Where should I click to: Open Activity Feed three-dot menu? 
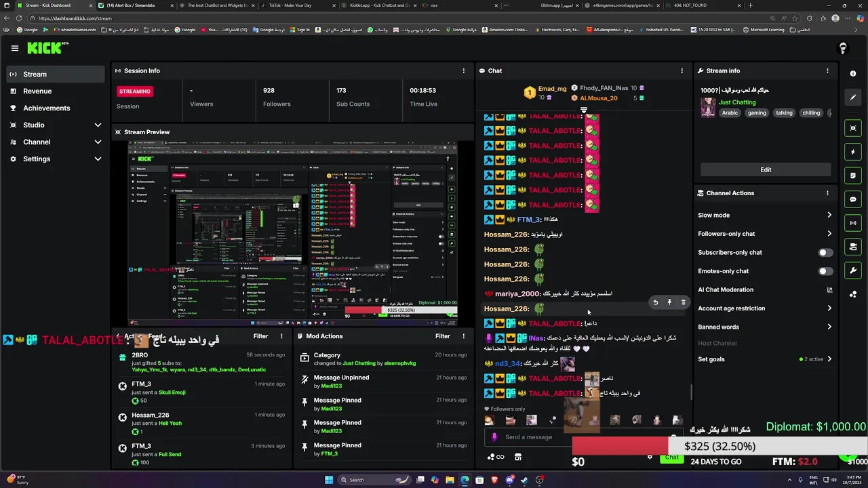pyautogui.click(x=281, y=336)
